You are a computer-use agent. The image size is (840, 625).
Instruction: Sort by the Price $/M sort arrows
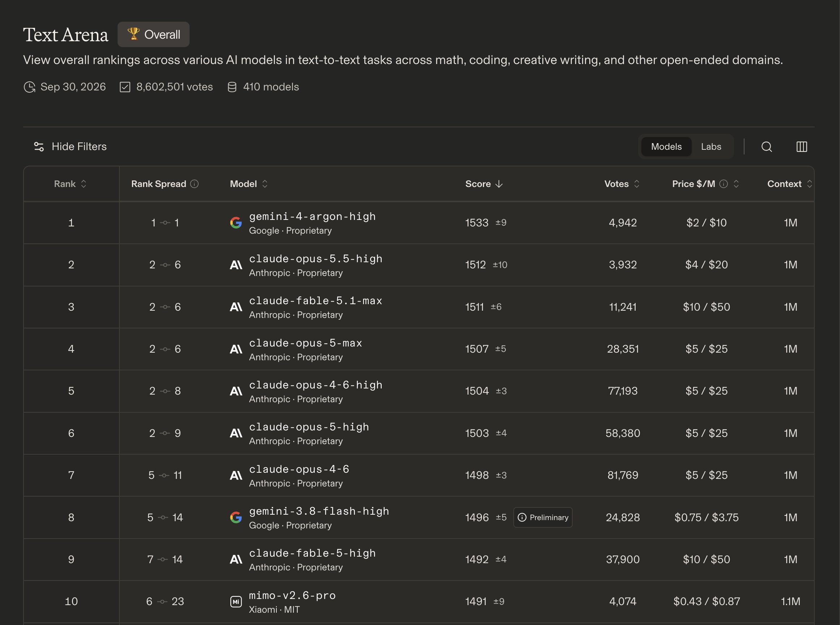[x=736, y=184]
